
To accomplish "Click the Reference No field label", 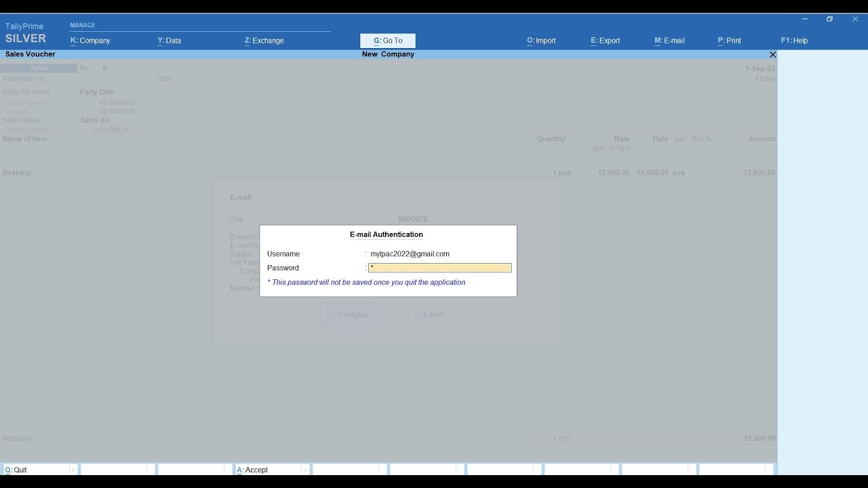I will pyautogui.click(x=24, y=79).
